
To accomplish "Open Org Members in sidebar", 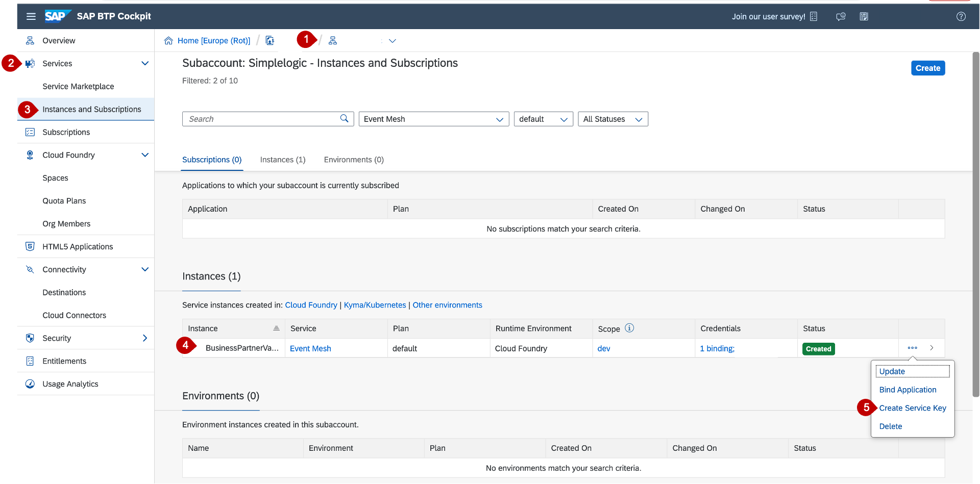I will [66, 224].
